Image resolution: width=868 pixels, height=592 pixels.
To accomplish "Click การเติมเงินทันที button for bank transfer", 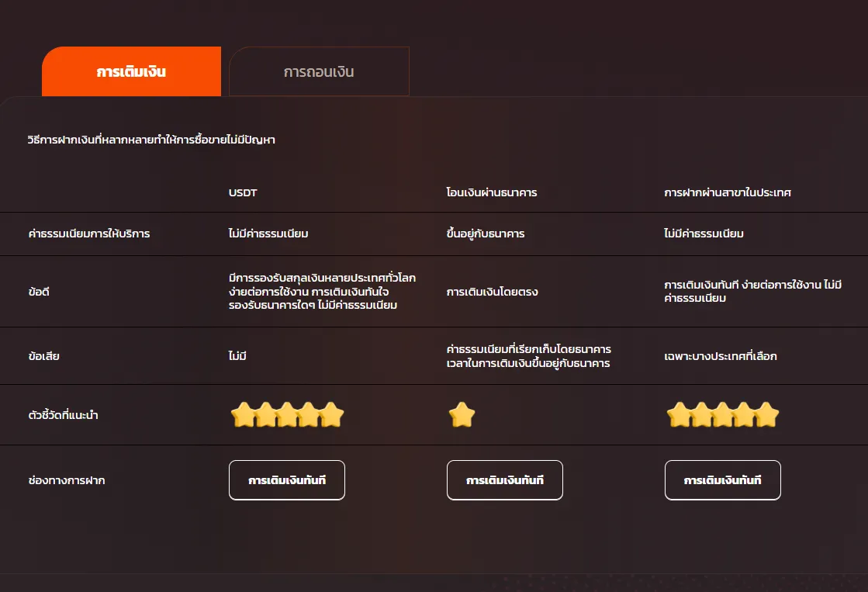I will (x=505, y=480).
